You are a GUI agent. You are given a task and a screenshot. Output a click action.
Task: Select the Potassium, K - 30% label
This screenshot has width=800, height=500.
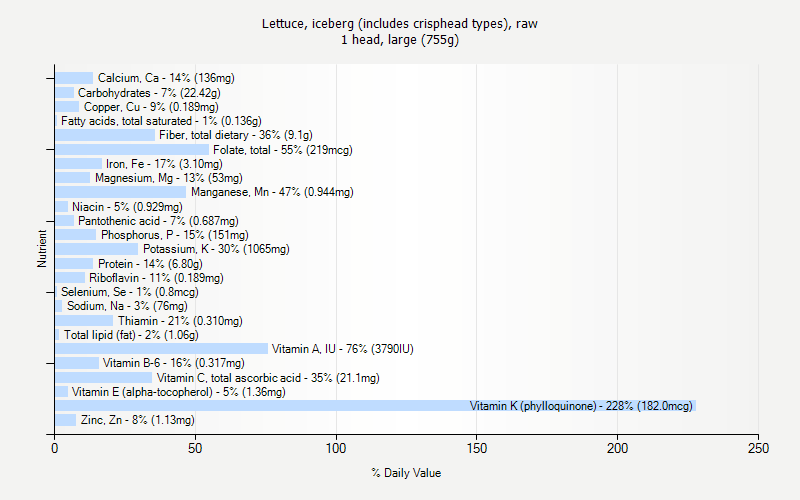pos(216,249)
